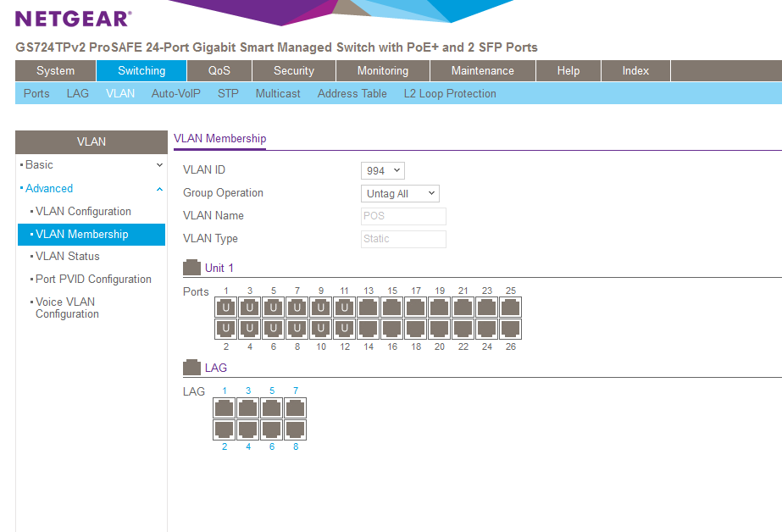Open the Security main tab

tap(294, 71)
